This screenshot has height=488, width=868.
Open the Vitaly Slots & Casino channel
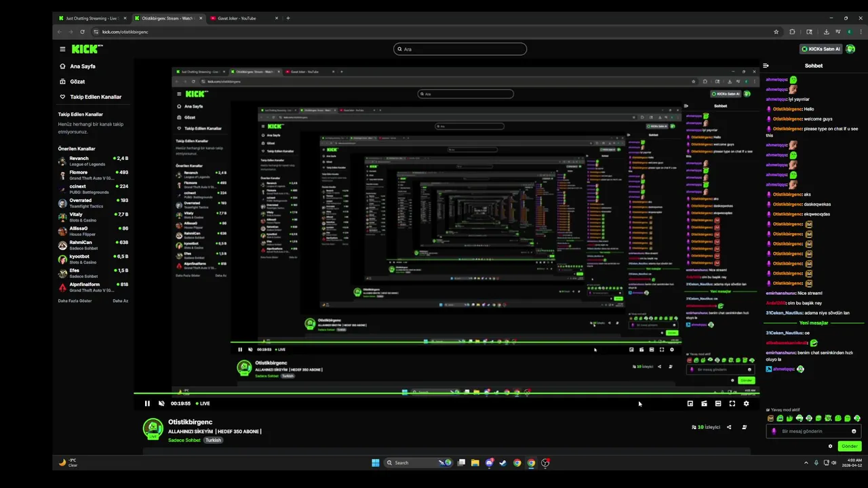tap(93, 217)
